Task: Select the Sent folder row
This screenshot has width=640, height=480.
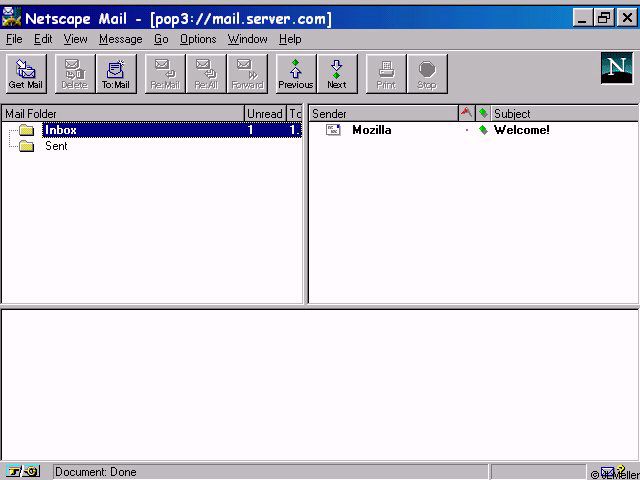Action: [152, 146]
